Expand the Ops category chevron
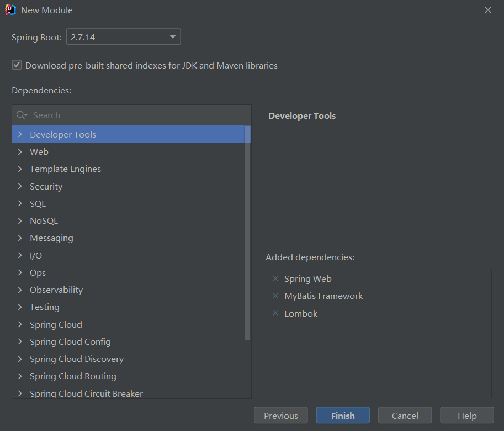The image size is (504, 431). click(20, 272)
